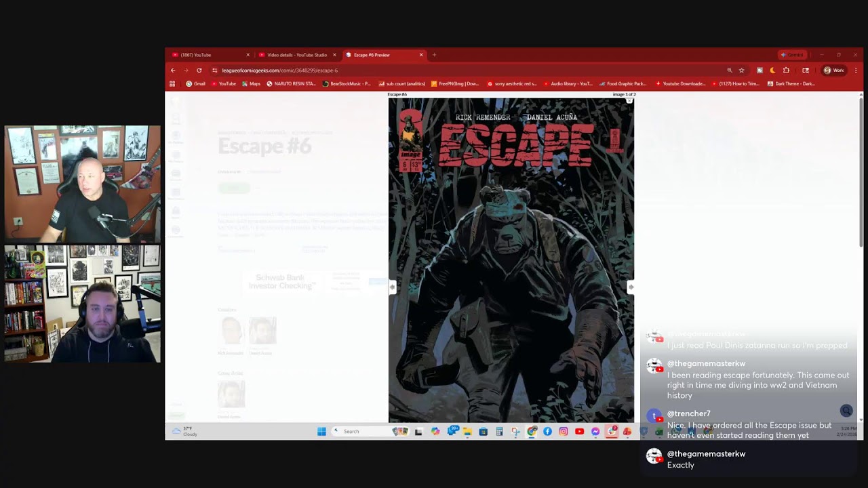
Task: Click the Escape #6 cover artwork
Action: (x=511, y=261)
